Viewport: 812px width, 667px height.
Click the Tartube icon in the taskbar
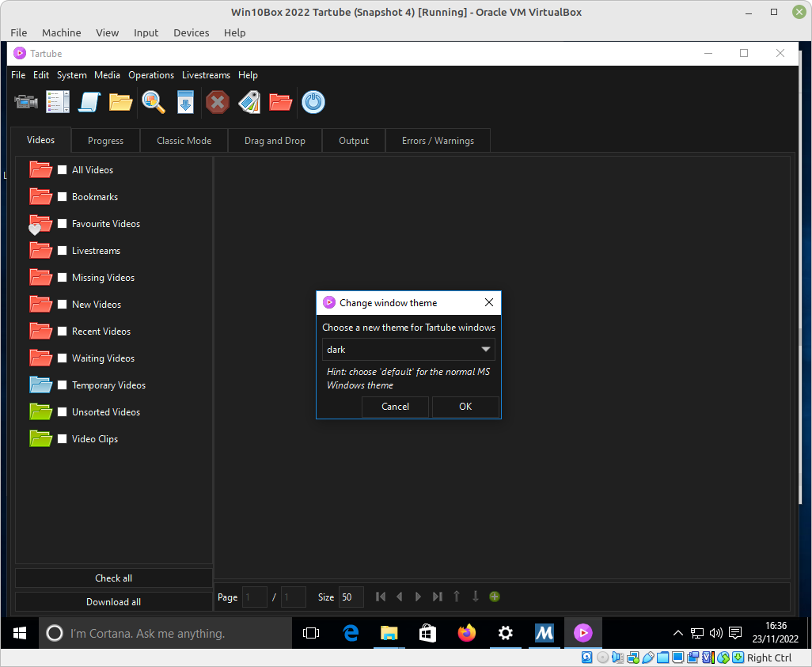[582, 633]
